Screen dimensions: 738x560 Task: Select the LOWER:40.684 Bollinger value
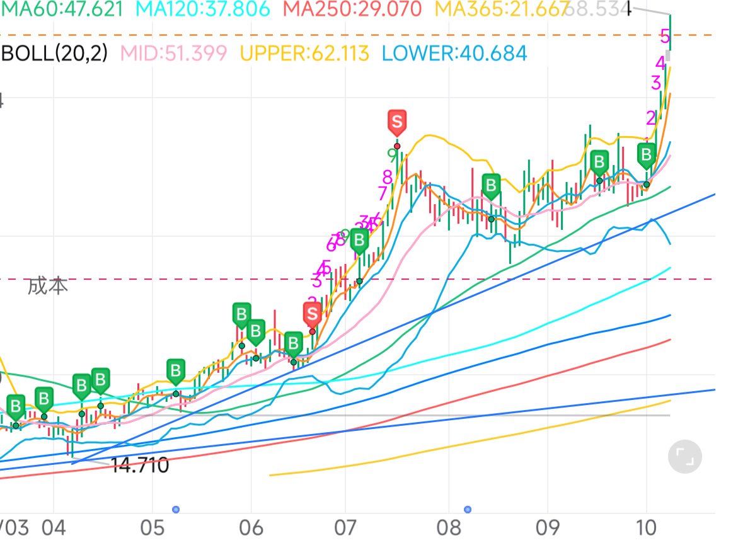tap(454, 53)
